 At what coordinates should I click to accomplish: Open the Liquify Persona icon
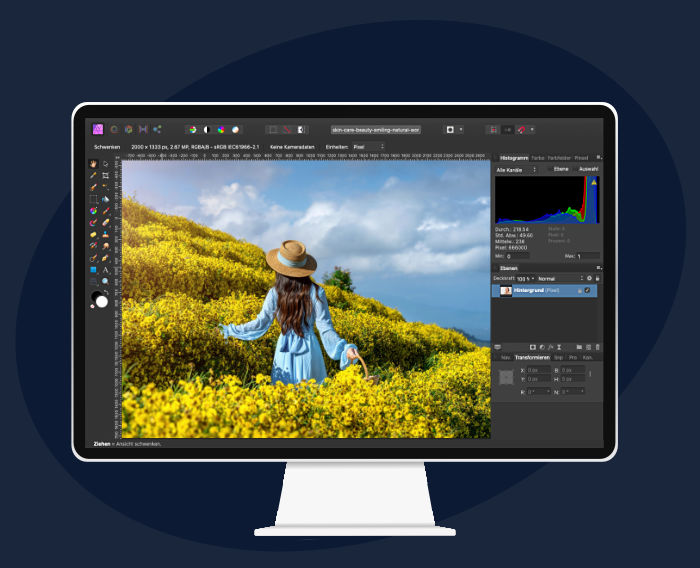click(113, 129)
